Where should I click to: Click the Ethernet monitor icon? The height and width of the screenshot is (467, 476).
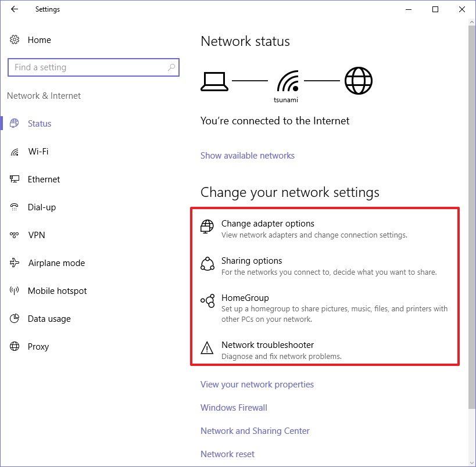click(x=15, y=179)
